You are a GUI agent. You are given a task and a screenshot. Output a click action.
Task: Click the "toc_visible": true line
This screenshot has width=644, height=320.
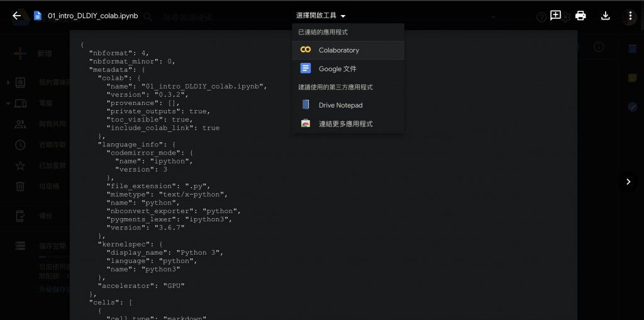pyautogui.click(x=150, y=119)
